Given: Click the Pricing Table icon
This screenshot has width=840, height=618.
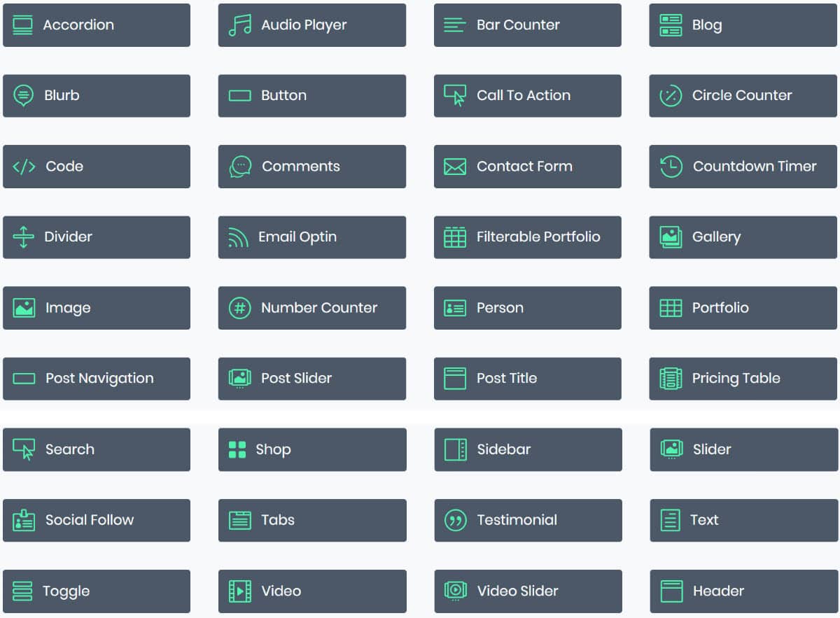Looking at the screenshot, I should 671,379.
